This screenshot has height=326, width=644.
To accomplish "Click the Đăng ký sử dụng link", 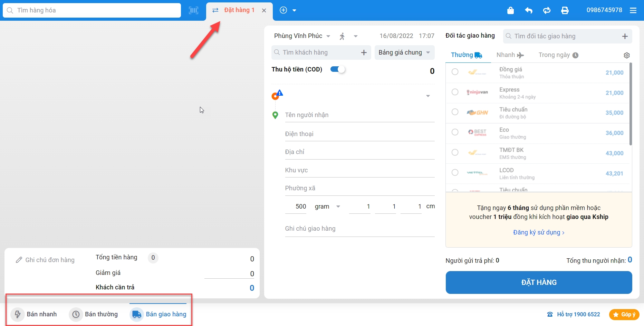I will pos(538,232).
